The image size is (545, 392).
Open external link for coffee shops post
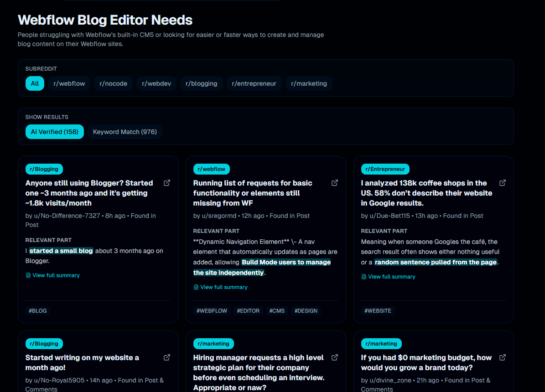(x=503, y=183)
